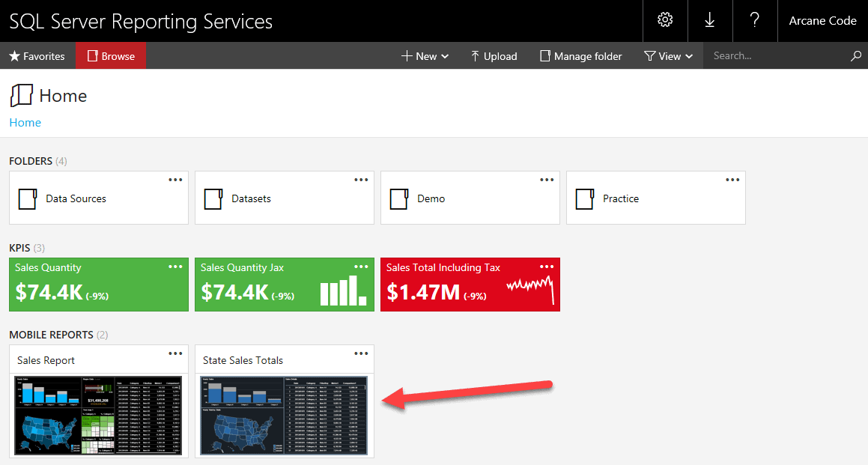Screen dimensions: 868x465
Task: Click the Home folder icon beside the page title
Action: (x=22, y=95)
